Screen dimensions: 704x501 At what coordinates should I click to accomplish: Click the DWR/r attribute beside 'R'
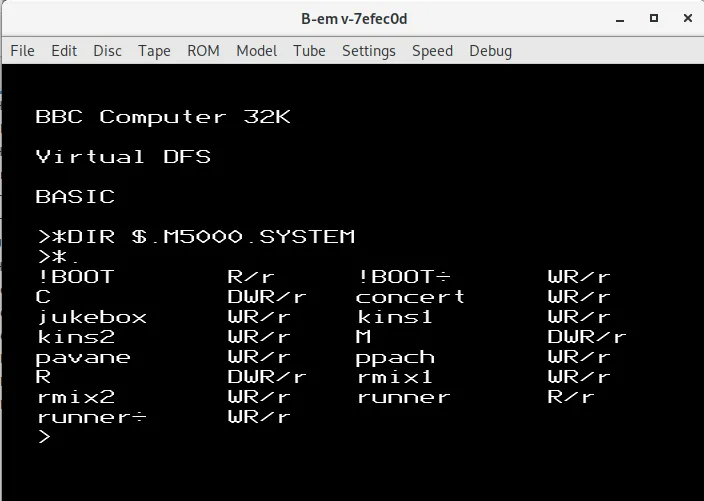267,377
